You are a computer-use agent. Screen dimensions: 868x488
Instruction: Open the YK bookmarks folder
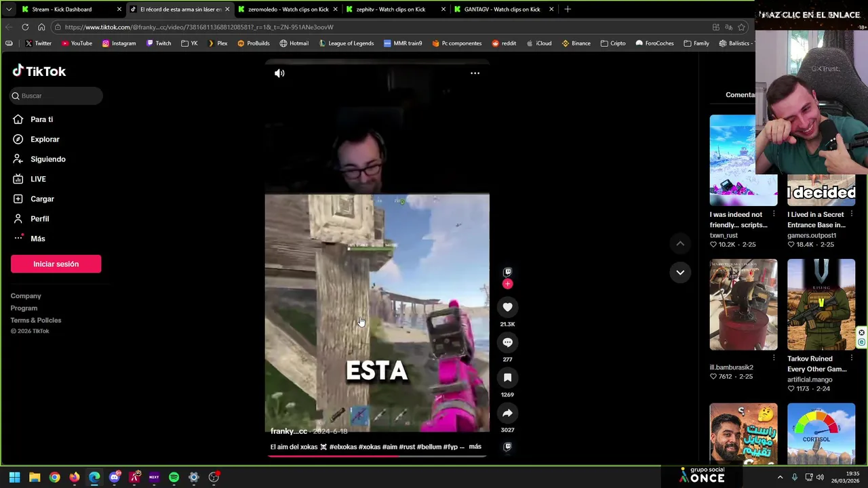tap(189, 43)
